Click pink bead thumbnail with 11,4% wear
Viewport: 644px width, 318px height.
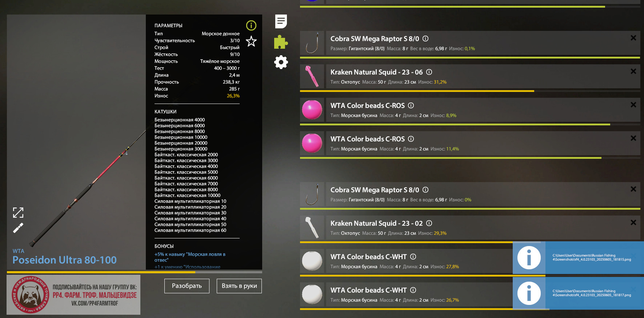coord(312,143)
